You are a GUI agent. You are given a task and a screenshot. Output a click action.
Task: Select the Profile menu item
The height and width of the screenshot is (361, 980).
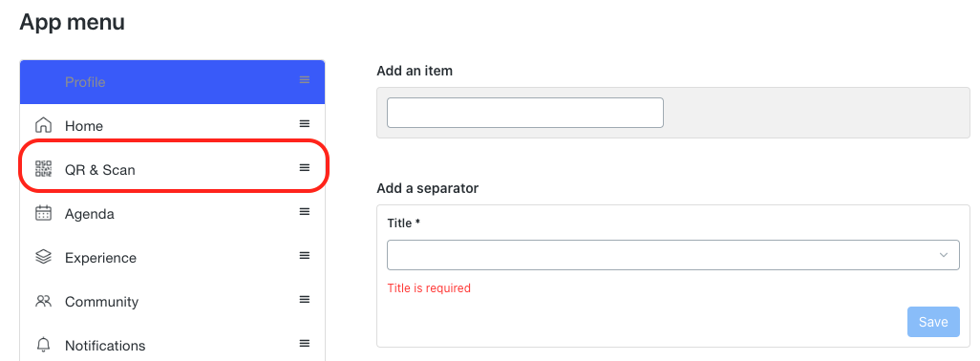pyautogui.click(x=173, y=82)
